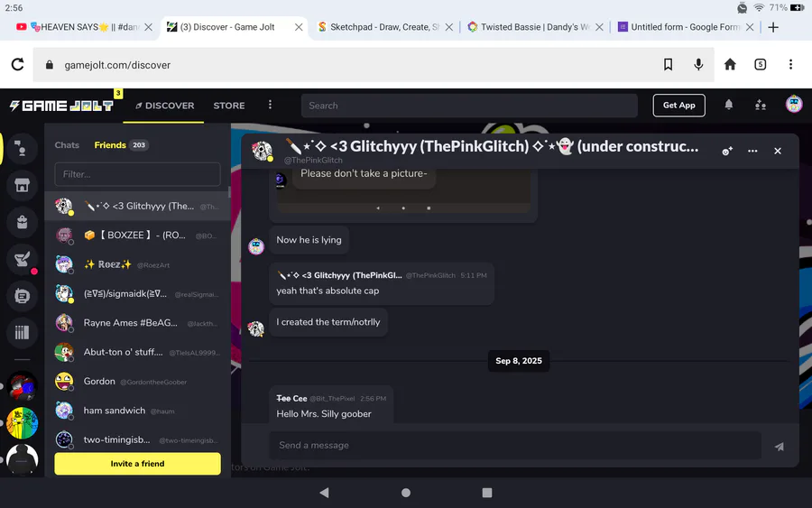This screenshot has height=508, width=812.
Task: Open the Store tab
Action: click(x=229, y=106)
